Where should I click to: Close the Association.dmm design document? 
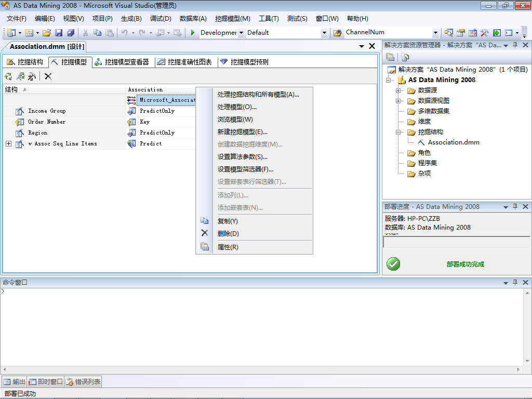pyautogui.click(x=372, y=46)
